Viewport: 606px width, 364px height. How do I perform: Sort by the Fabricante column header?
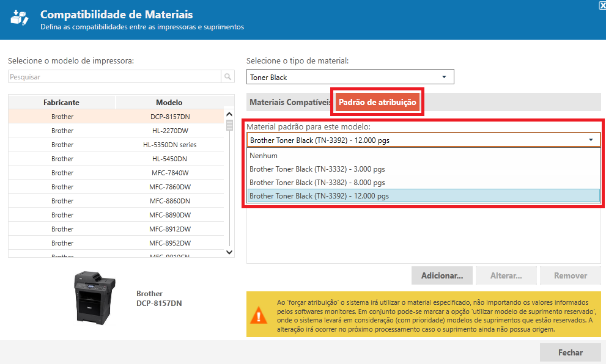click(62, 103)
